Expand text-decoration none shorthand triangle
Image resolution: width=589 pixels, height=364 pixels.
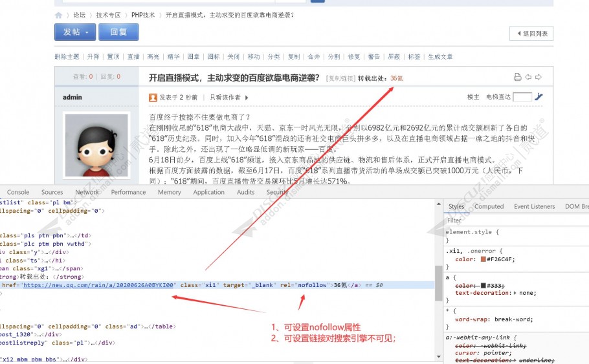pyautogui.click(x=515, y=293)
